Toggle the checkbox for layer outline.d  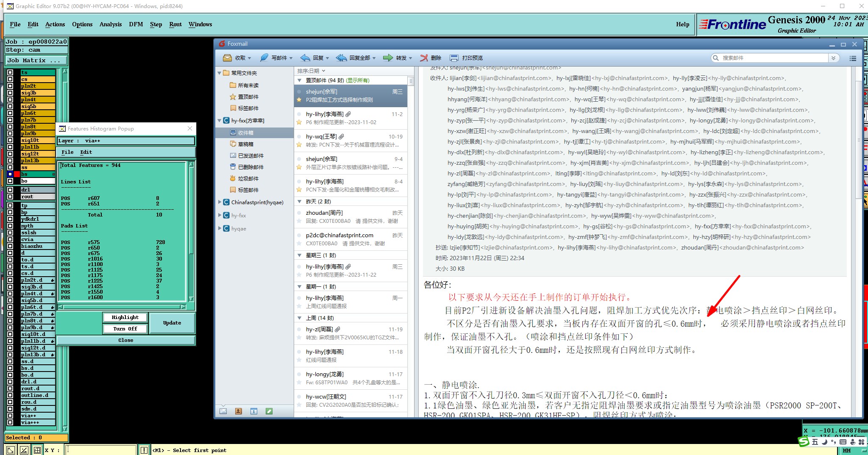coord(10,395)
